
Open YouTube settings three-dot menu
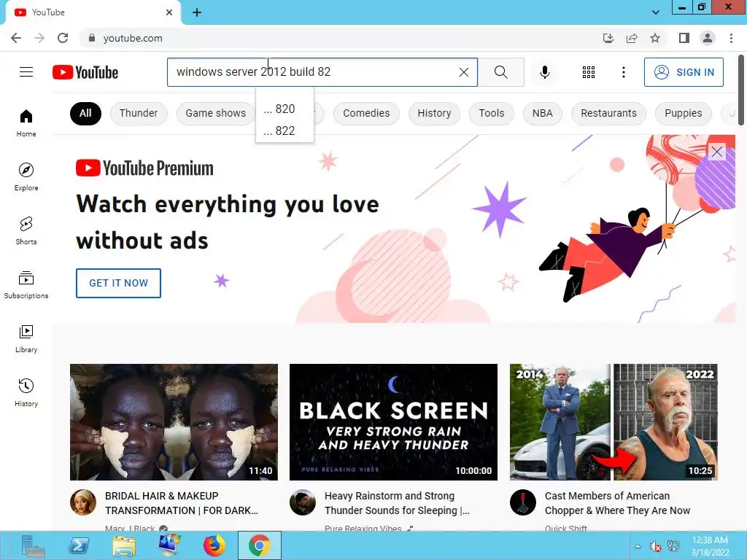[623, 72]
